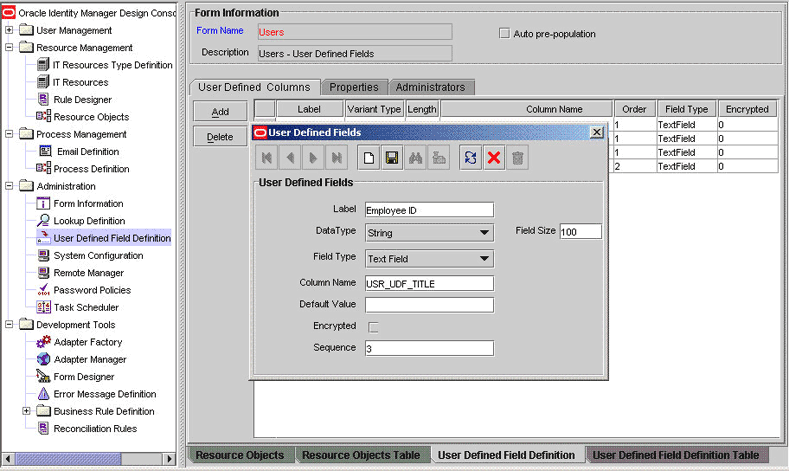
Task: Toggle Auto pre-population checkbox
Action: [x=504, y=33]
